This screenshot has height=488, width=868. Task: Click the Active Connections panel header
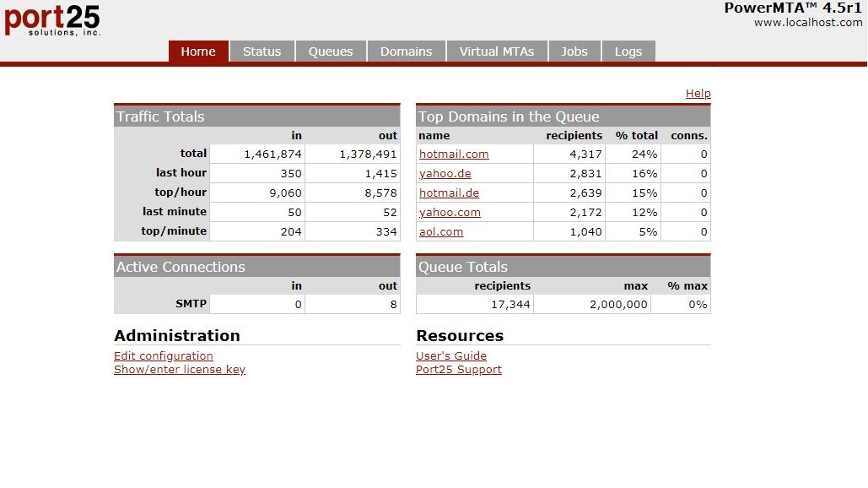pos(256,267)
